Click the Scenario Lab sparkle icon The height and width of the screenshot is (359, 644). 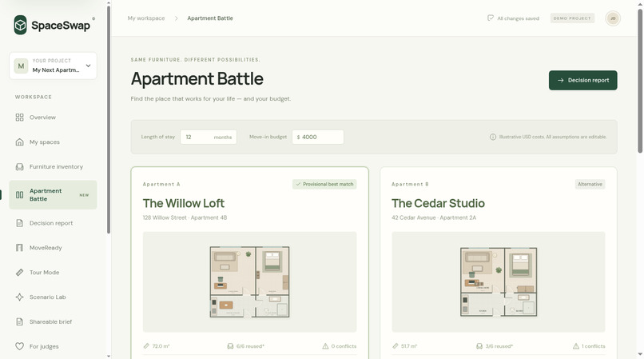[x=19, y=297]
